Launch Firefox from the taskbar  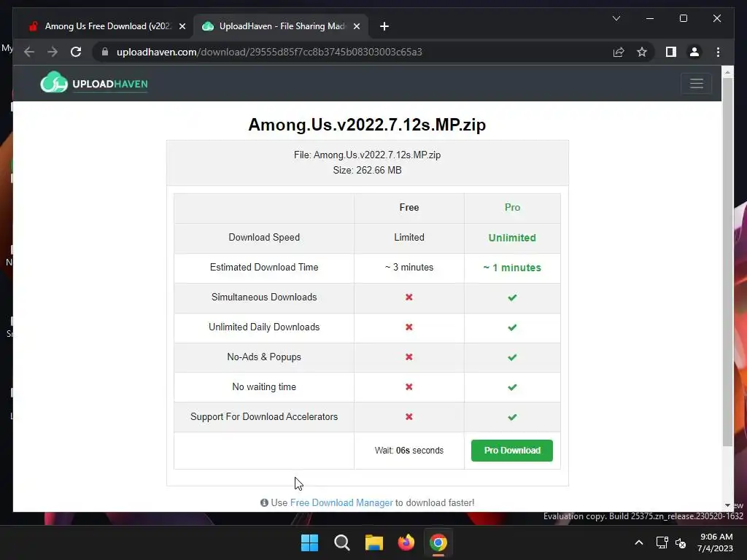(406, 542)
